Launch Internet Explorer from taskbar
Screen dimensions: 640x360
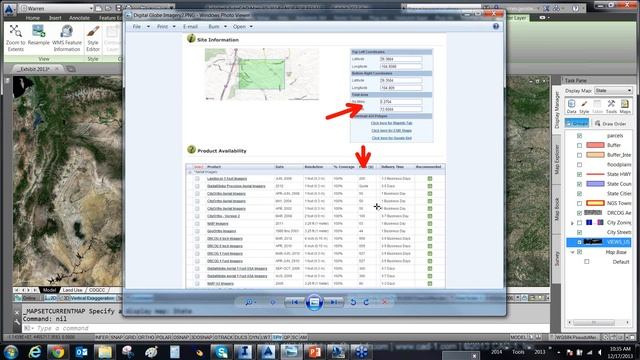[x=35, y=352]
